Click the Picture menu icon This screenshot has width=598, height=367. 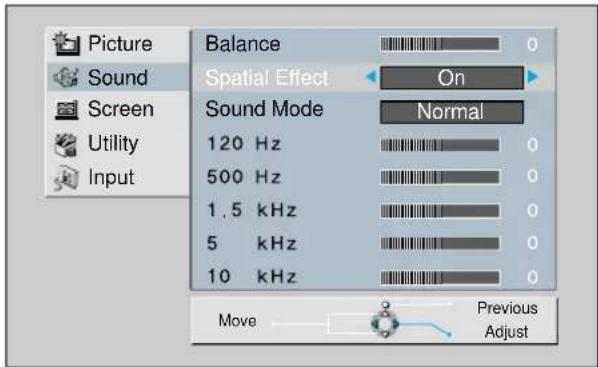pos(67,44)
